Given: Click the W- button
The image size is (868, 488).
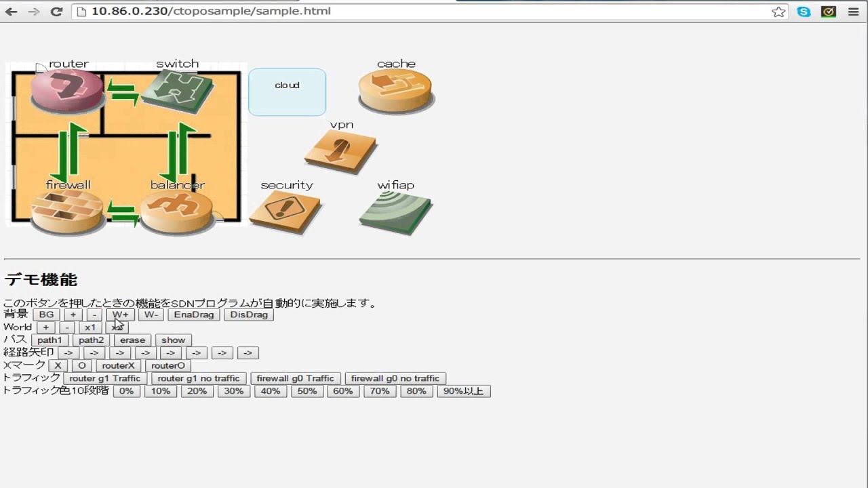Looking at the screenshot, I should point(151,314).
